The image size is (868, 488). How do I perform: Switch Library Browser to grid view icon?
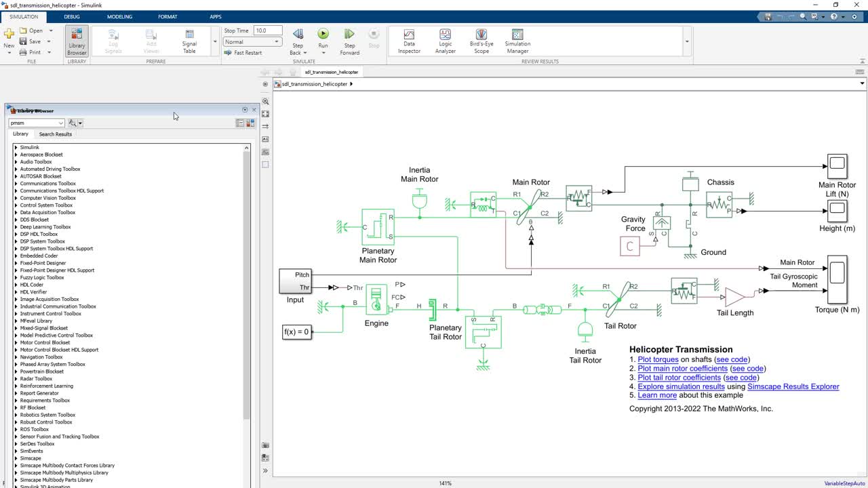click(250, 123)
